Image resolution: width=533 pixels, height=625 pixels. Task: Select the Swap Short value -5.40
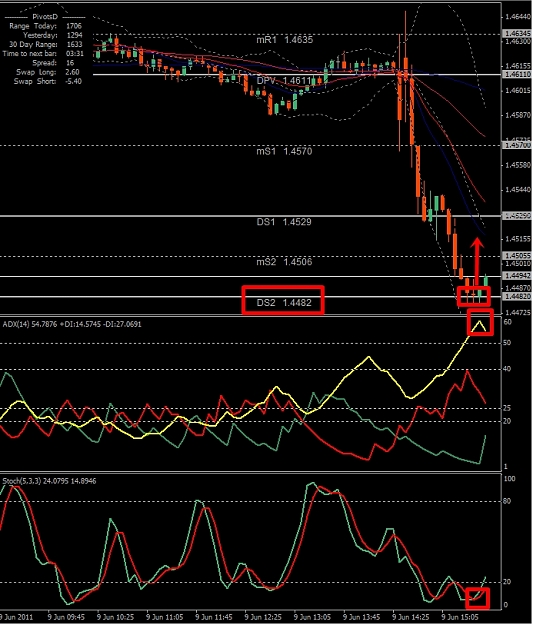(x=72, y=81)
